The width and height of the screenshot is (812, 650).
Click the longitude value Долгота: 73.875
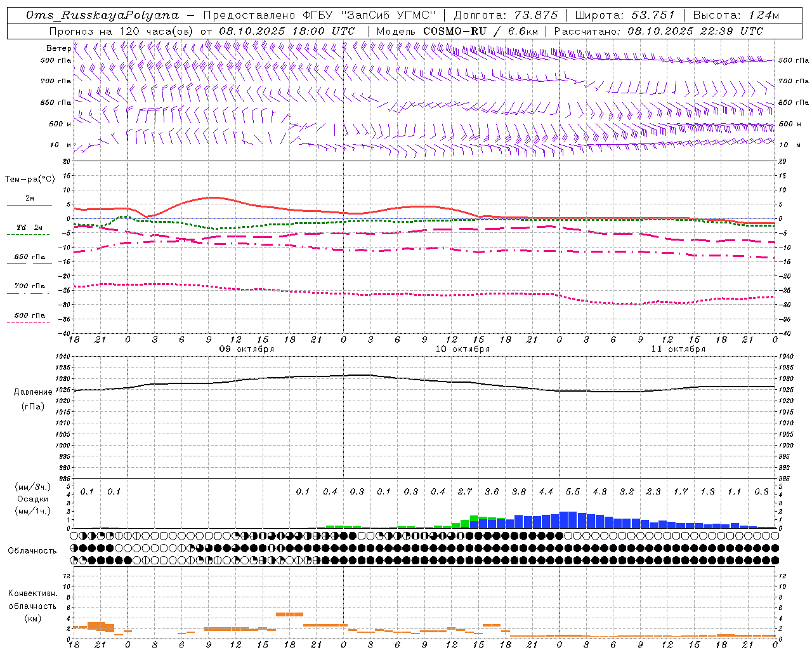point(506,16)
